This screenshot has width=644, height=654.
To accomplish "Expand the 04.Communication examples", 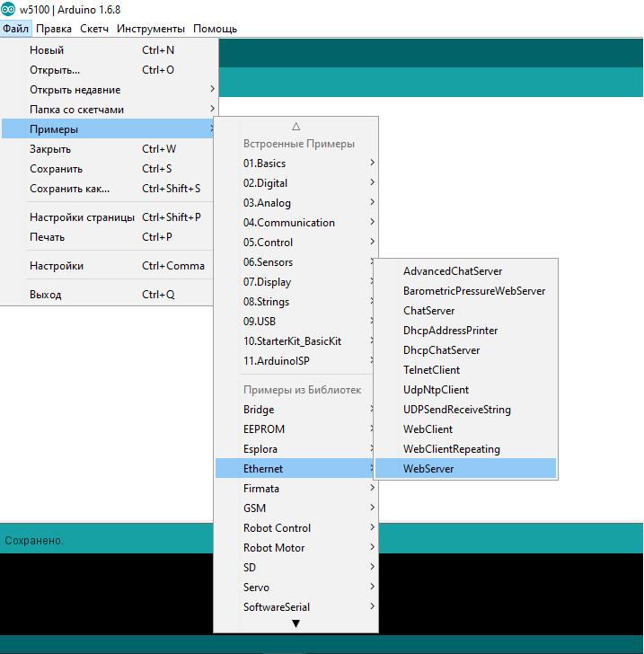I will pos(289,223).
